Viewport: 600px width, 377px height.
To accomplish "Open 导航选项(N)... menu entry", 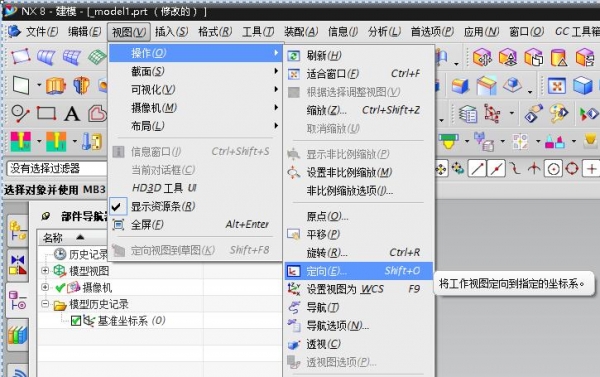I will click(x=359, y=326).
